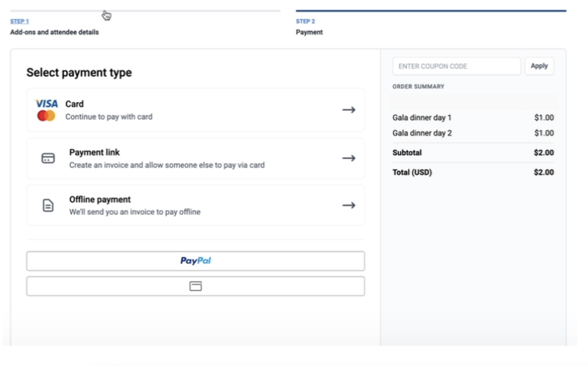Click the Offline payment document icon
Viewport: 588px width, 366px height.
48,205
